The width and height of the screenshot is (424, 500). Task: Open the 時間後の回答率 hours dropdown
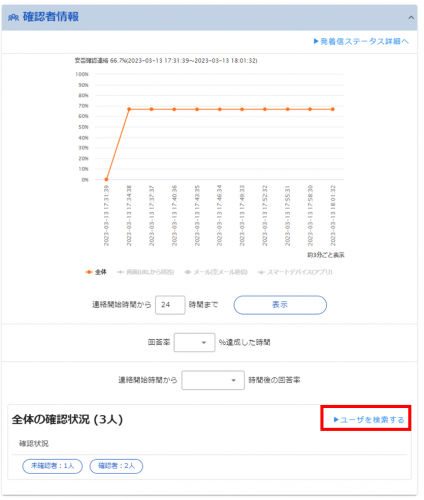click(213, 380)
